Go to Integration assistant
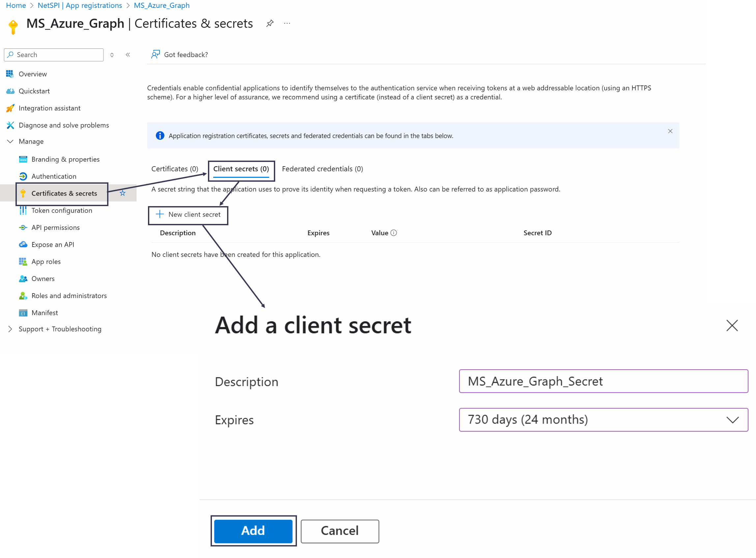Screen dimensions: 756x558 pyautogui.click(x=50, y=108)
